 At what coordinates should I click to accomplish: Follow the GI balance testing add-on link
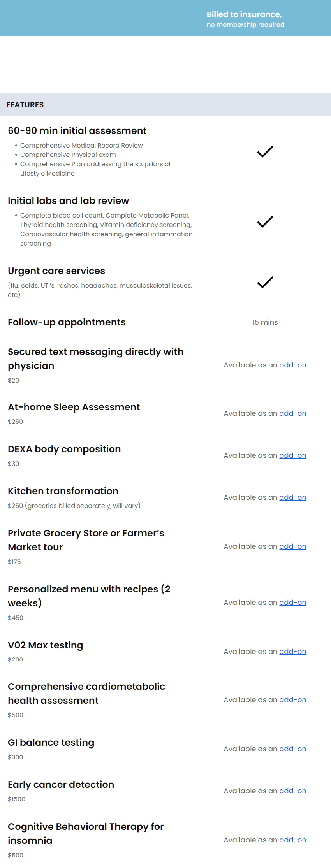tap(293, 749)
